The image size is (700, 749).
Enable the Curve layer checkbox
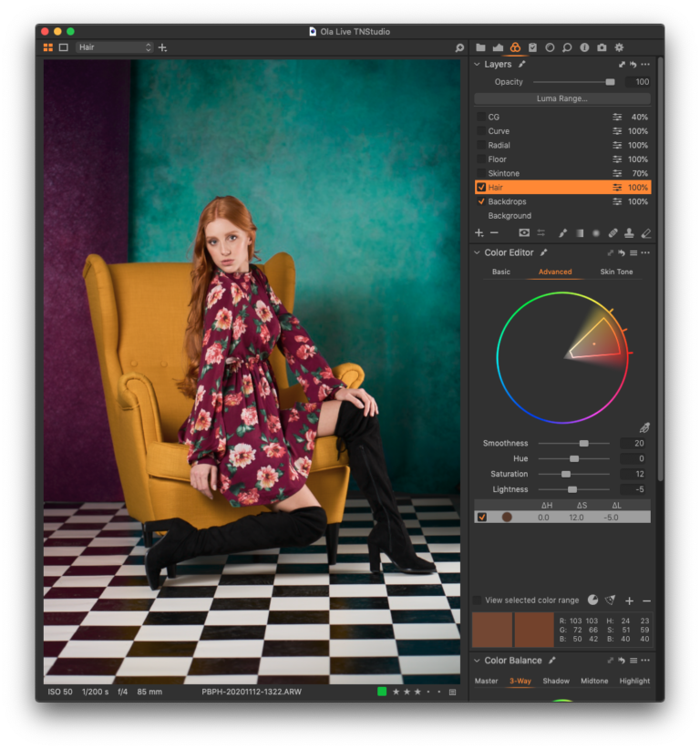pos(481,131)
